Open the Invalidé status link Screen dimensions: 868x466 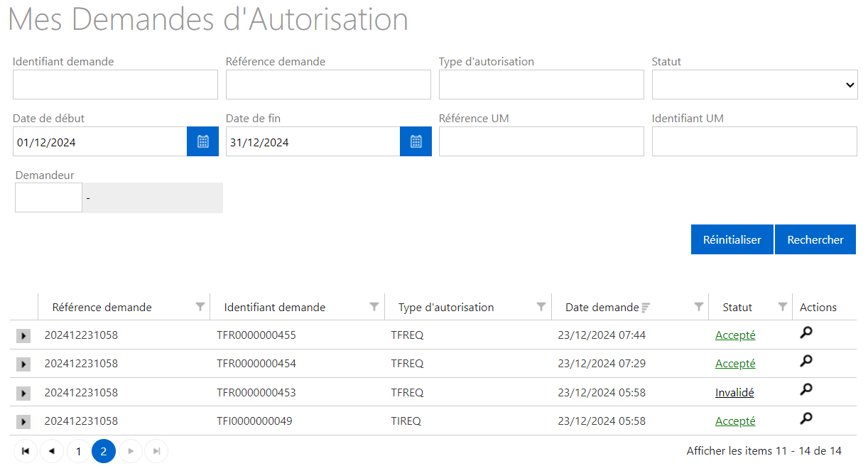734,392
